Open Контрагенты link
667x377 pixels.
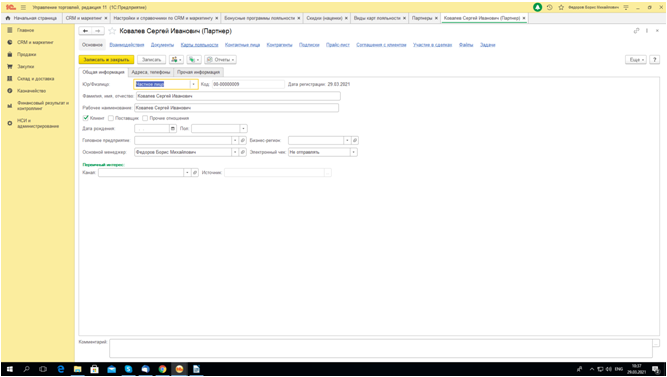tap(279, 45)
